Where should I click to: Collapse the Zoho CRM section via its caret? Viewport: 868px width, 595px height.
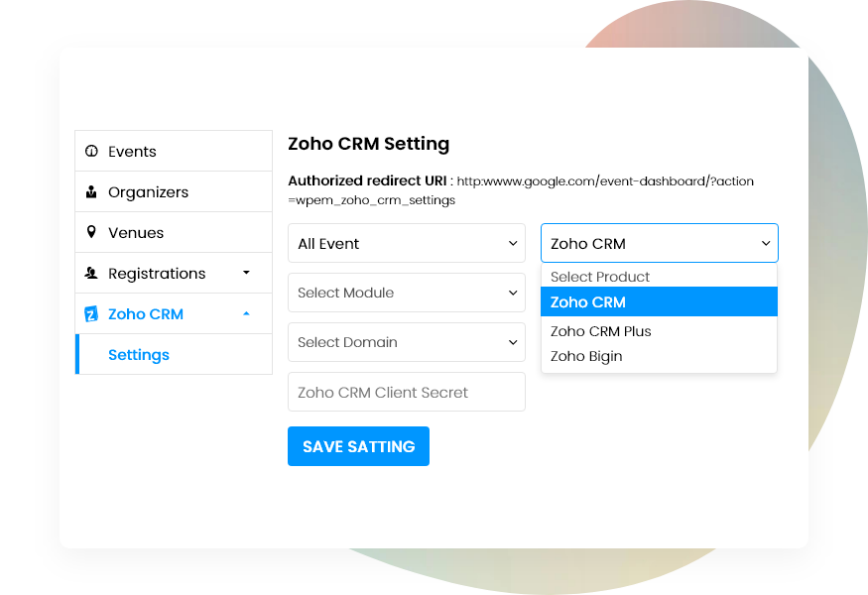pyautogui.click(x=246, y=313)
